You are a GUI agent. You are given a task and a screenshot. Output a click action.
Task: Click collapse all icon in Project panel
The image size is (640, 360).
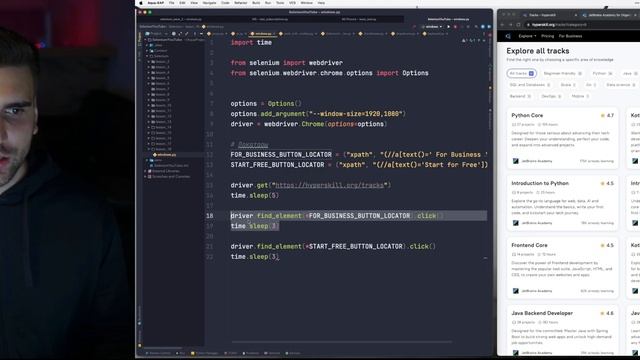(187, 33)
